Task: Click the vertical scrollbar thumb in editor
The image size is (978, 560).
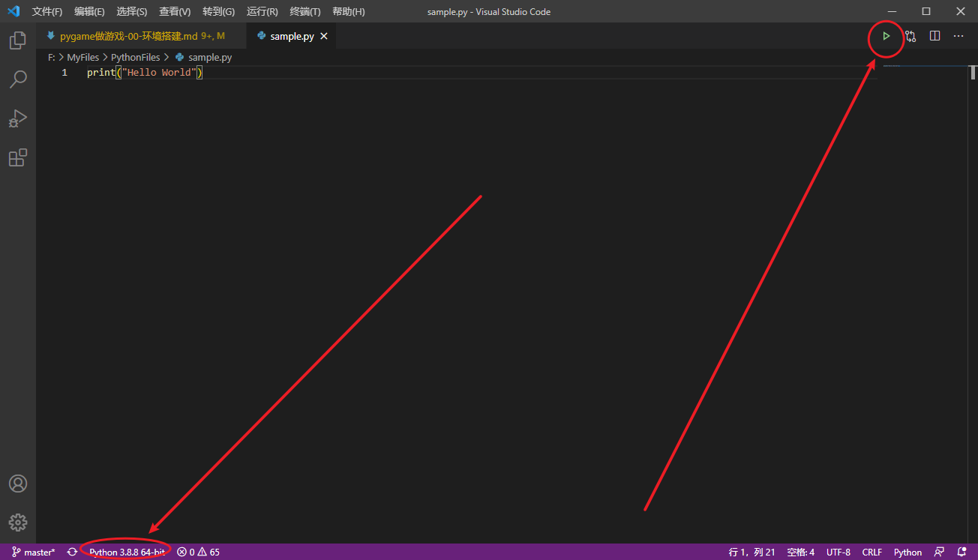Action: point(973,73)
